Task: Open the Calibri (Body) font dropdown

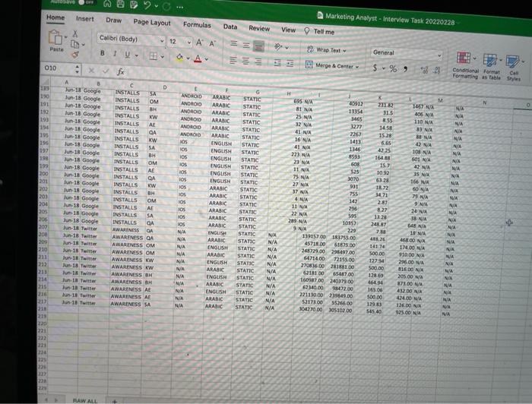Action: (x=131, y=39)
